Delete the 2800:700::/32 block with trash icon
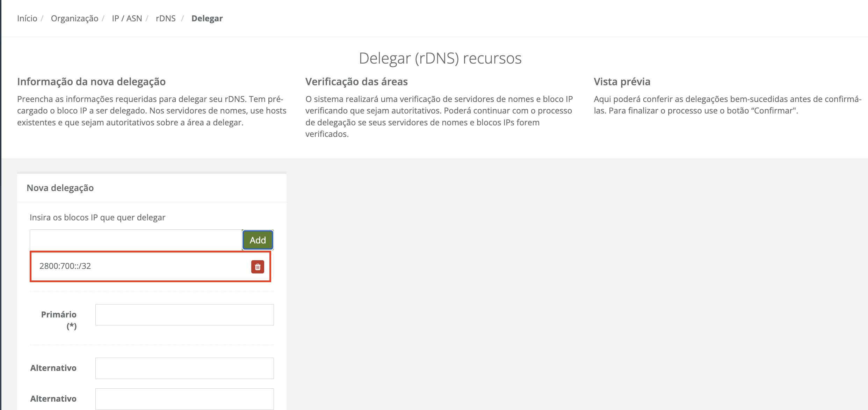Screen dimensions: 868x410 coord(258,267)
